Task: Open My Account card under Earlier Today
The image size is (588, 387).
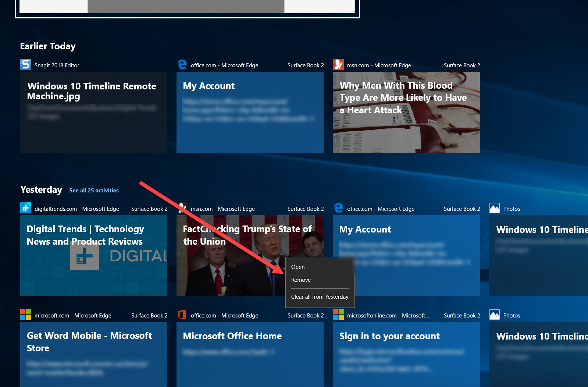Action: (x=250, y=112)
